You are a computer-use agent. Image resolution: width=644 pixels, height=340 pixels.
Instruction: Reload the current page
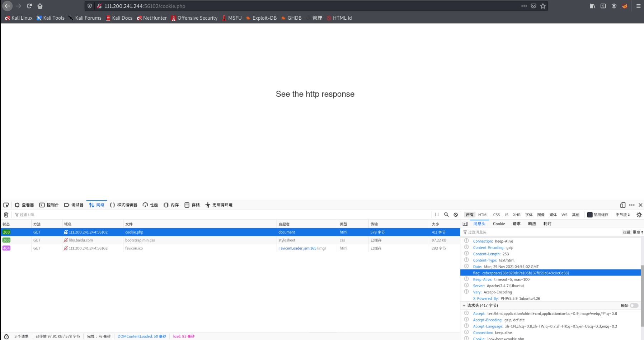[29, 6]
